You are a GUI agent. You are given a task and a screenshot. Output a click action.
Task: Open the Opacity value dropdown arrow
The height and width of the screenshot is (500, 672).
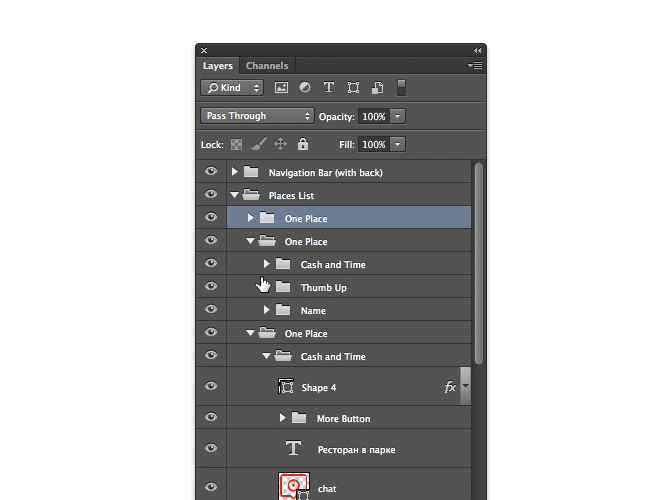(398, 116)
